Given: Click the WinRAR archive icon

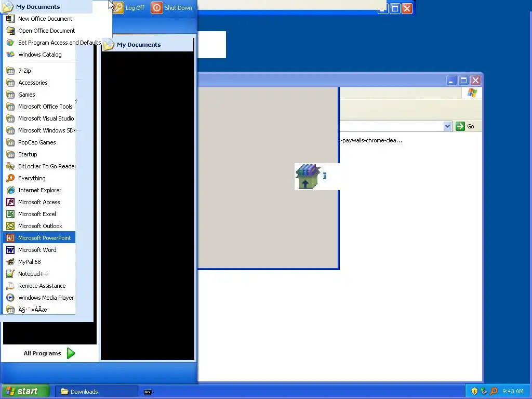Looking at the screenshot, I should pyautogui.click(x=308, y=177).
